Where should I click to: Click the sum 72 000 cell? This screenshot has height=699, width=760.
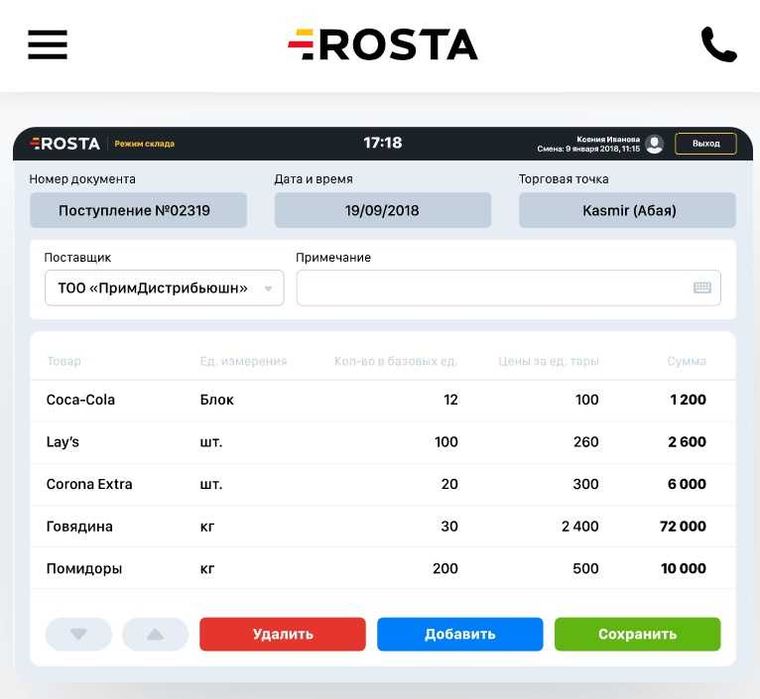coord(682,526)
